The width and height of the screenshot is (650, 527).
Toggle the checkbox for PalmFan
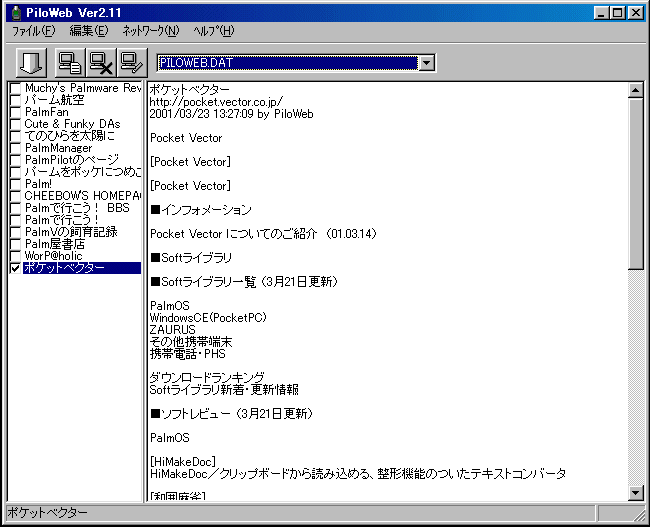(15, 112)
